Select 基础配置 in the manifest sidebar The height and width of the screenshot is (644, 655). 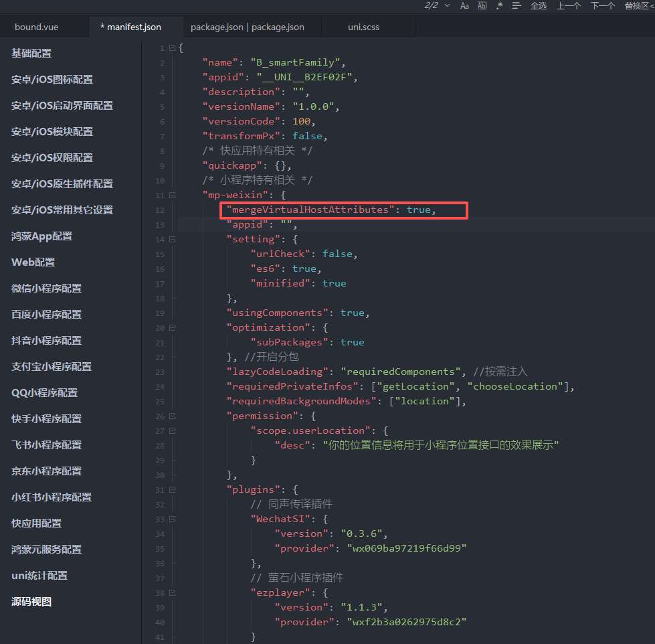click(31, 53)
